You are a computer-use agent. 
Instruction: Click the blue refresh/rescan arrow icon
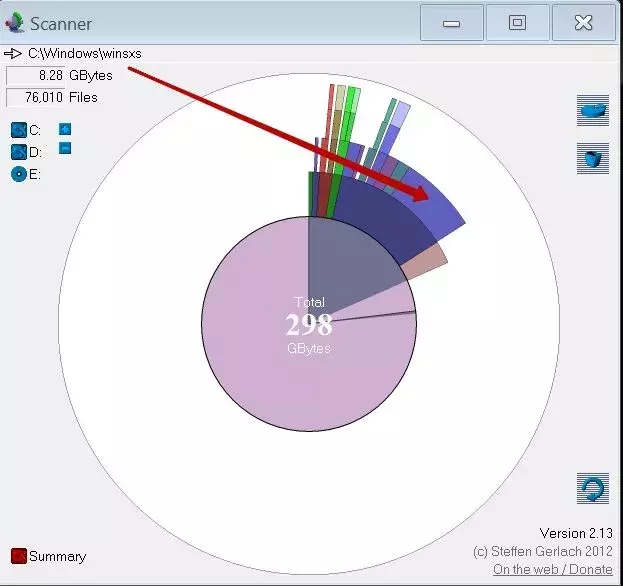pos(593,488)
